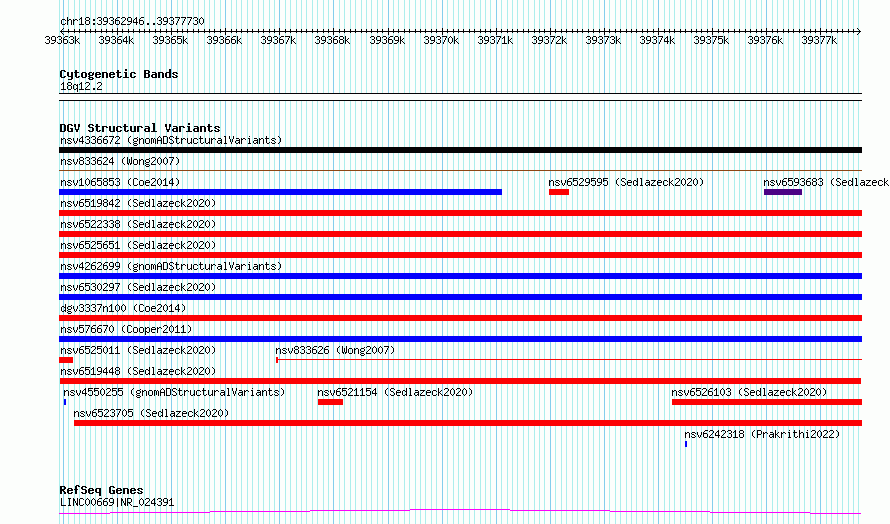Select the magenta LINC00669 gene line
This screenshot has width=890, height=524.
click(460, 512)
